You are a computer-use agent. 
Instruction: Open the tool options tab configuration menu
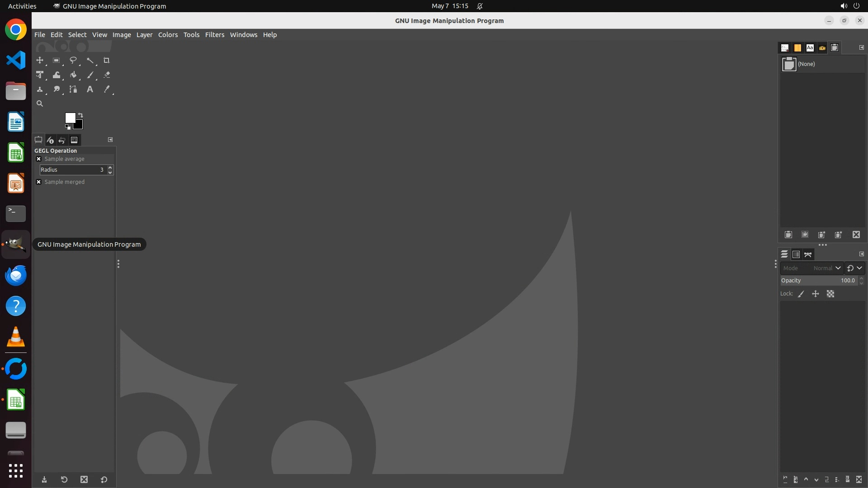[x=110, y=140]
